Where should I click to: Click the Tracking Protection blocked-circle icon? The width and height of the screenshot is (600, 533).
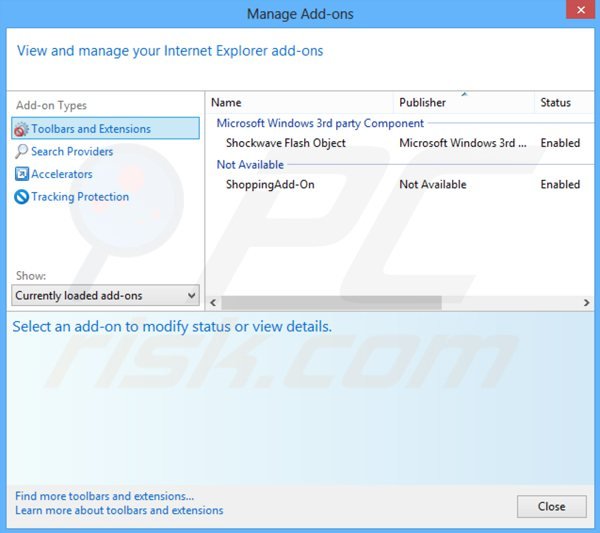pos(21,197)
